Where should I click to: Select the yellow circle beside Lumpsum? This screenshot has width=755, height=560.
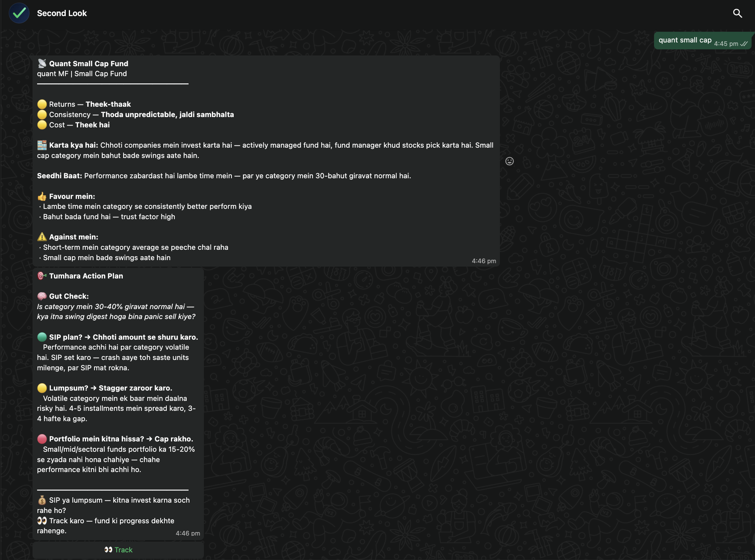[42, 388]
